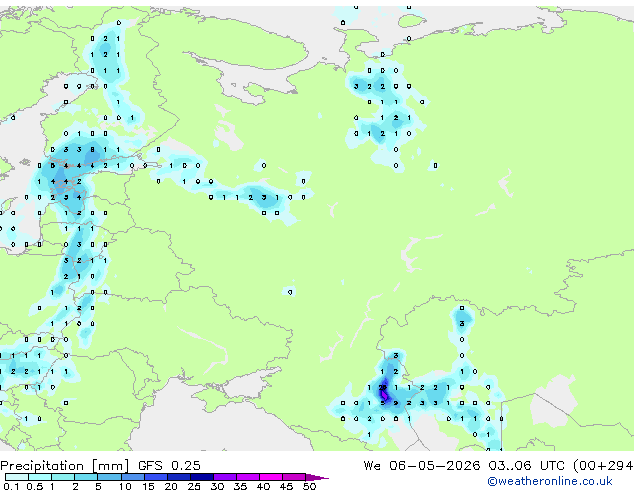Pick the legend swatch between 10 and 15
This screenshot has width=634, height=490.
133,477
